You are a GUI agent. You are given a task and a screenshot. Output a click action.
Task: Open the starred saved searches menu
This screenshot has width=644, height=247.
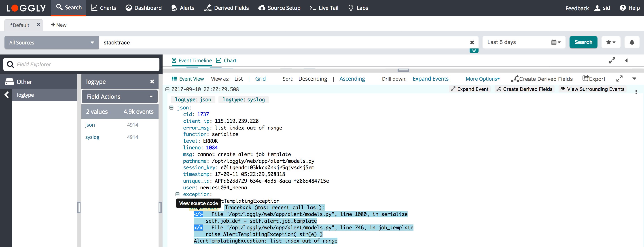click(x=610, y=42)
